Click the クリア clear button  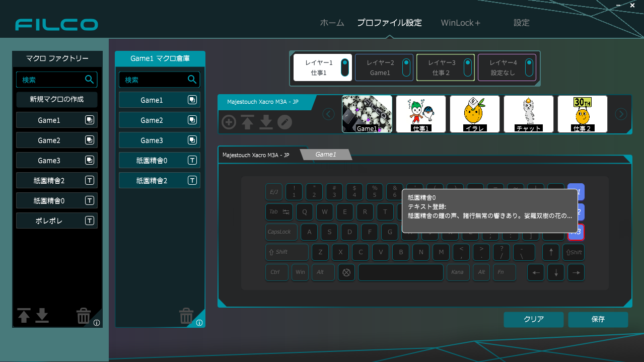pyautogui.click(x=533, y=319)
